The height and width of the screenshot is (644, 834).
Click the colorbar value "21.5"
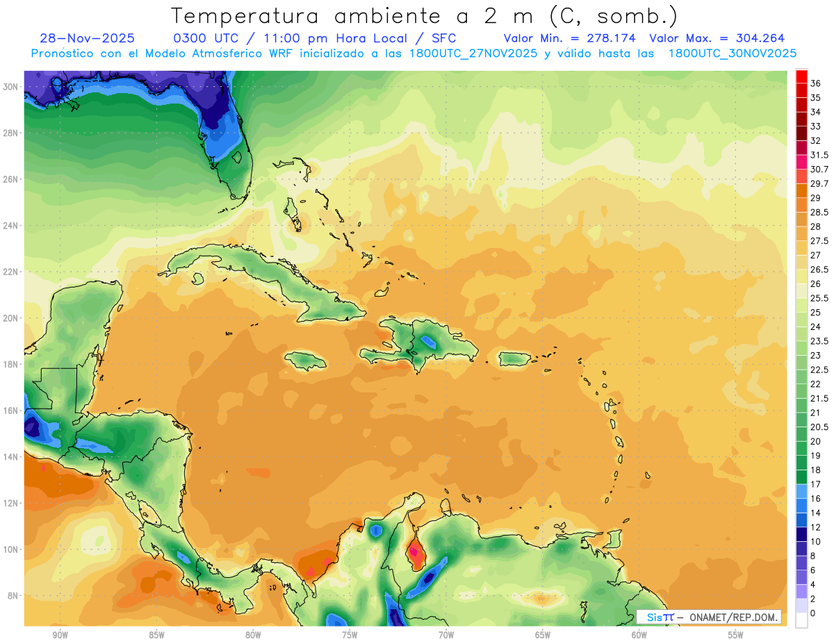pyautogui.click(x=819, y=398)
